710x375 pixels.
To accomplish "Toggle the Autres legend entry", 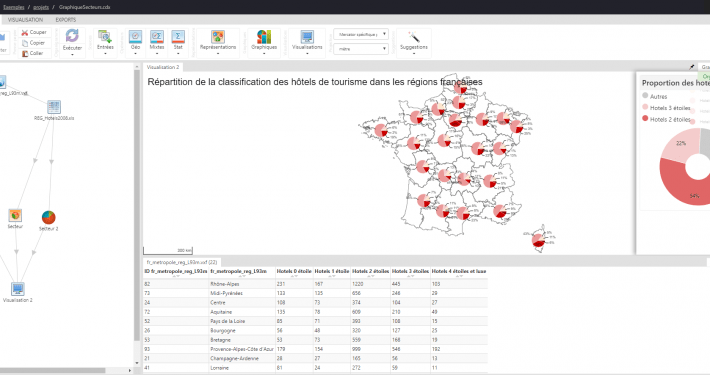I will [x=654, y=96].
